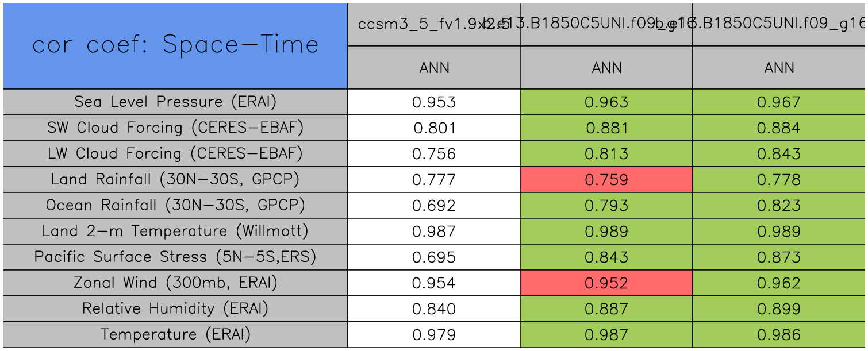Screen dimensions: 868x351
Task: Select the Pacific Surface Stress row label
Action: pos(175,257)
